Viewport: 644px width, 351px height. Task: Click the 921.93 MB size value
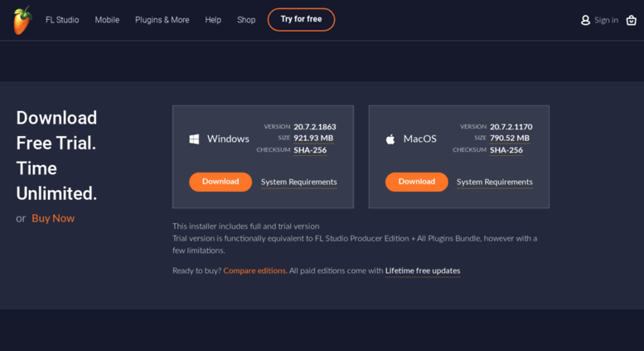pyautogui.click(x=313, y=138)
